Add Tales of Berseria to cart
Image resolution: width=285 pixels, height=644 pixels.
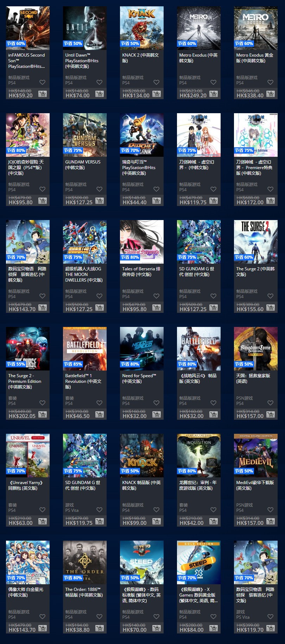pos(157,308)
